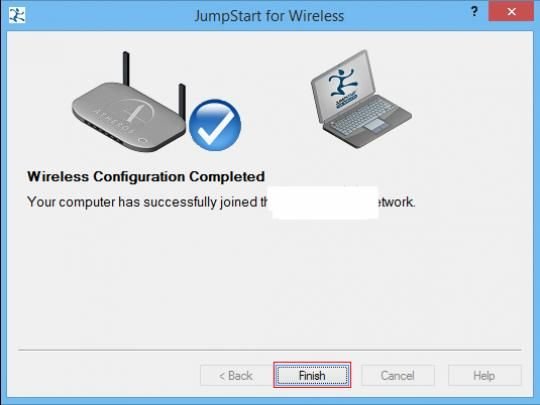Close the JumpStart for Wireless window

pos(511,11)
